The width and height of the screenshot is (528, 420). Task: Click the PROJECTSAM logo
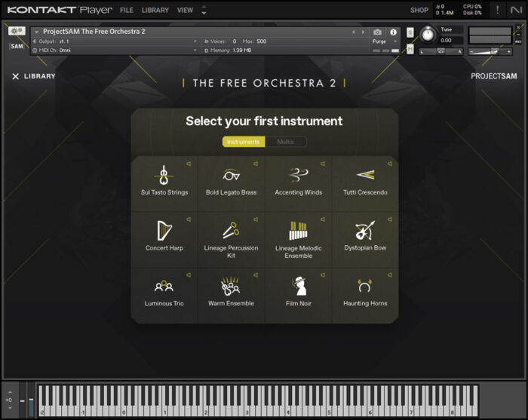tap(493, 76)
